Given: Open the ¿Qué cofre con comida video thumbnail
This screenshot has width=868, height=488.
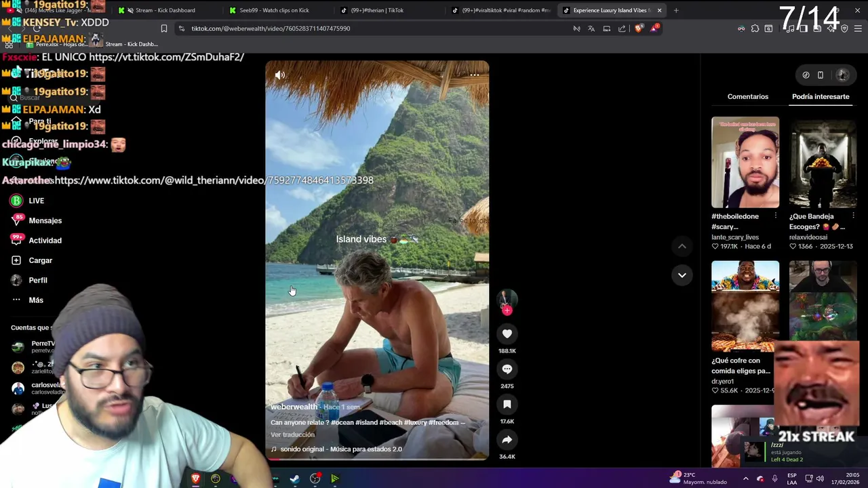Looking at the screenshot, I should click(x=745, y=306).
